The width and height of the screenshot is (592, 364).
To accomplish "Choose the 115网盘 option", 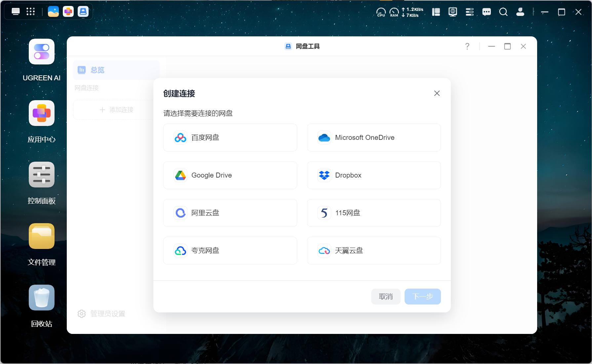I will 374,213.
